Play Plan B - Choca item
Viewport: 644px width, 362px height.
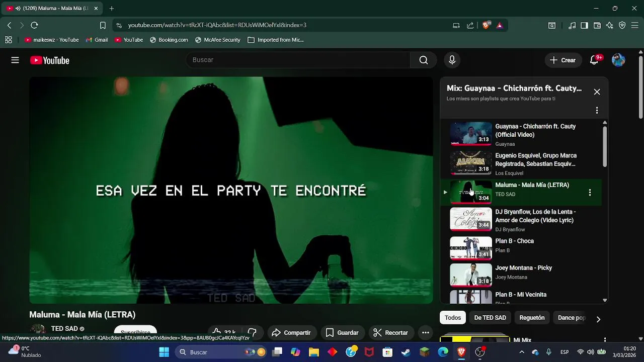point(521,248)
